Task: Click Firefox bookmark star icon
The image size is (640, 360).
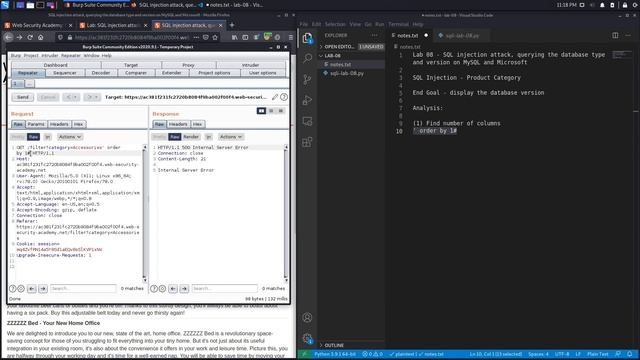Action: (215, 37)
